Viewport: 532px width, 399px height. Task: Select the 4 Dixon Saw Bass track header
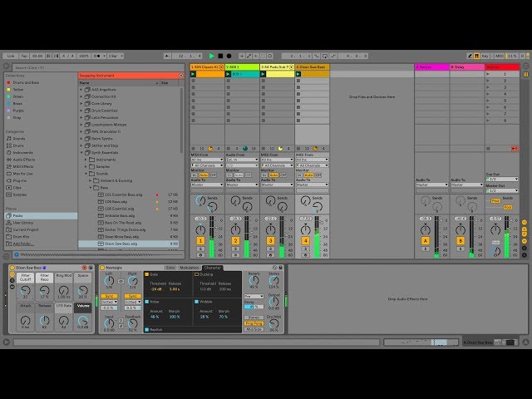[x=312, y=67]
